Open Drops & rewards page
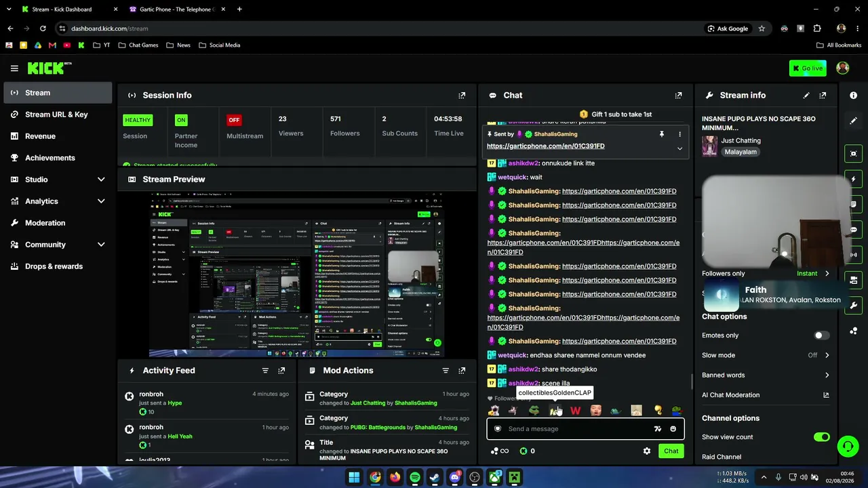The width and height of the screenshot is (868, 488). tap(58, 266)
